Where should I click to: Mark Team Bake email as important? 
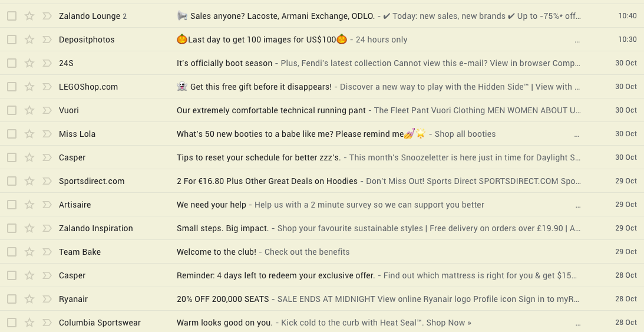tap(47, 252)
